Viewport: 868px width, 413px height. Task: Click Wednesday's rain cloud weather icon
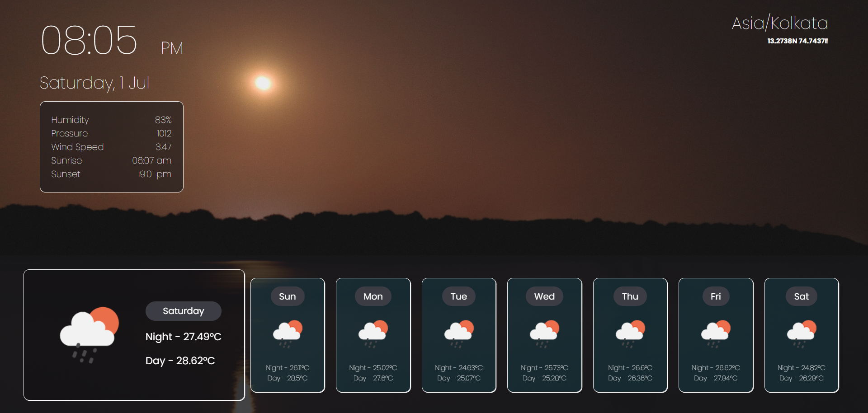click(x=544, y=333)
